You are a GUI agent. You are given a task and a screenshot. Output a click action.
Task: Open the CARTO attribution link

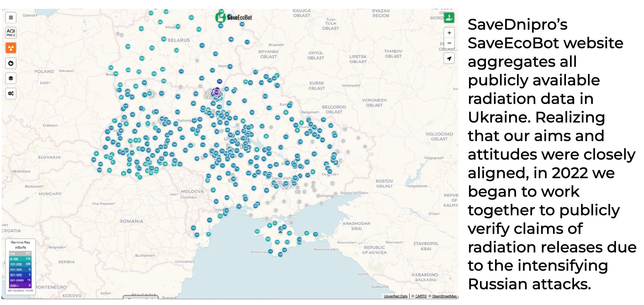[421, 296]
